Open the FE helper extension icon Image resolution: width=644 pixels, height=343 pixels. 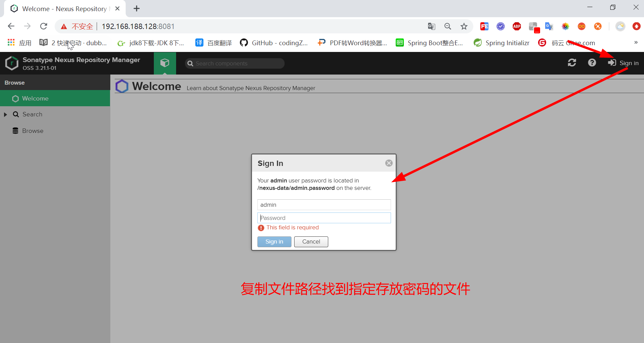tap(484, 26)
